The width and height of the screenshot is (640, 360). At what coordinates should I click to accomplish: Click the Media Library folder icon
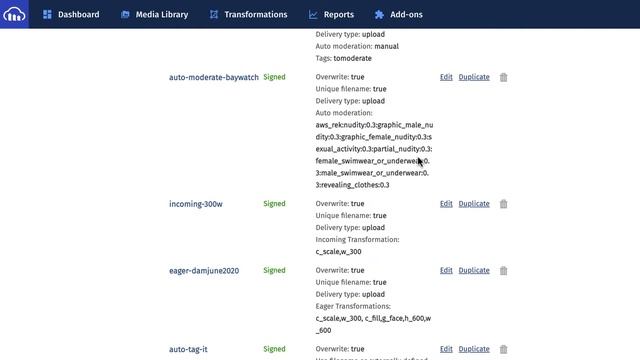(125, 14)
